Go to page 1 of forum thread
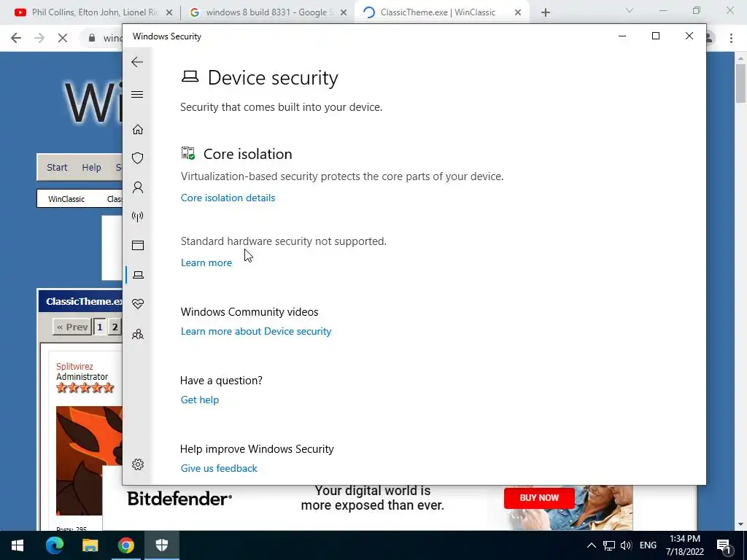This screenshot has height=560, width=747. pos(100,327)
